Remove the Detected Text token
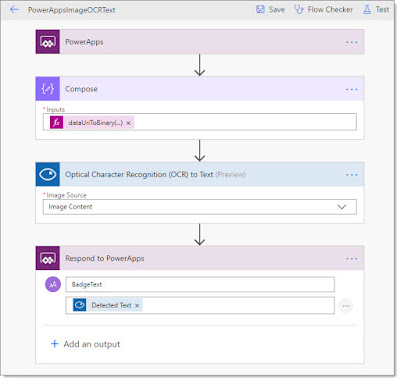 [x=137, y=305]
